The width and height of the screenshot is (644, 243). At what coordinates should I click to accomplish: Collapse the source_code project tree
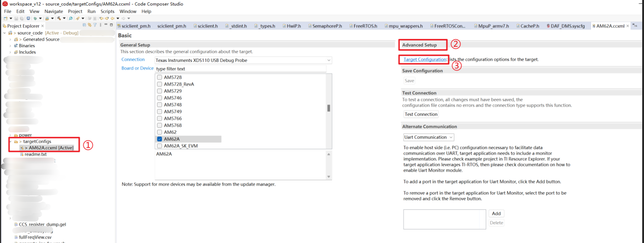pos(5,33)
